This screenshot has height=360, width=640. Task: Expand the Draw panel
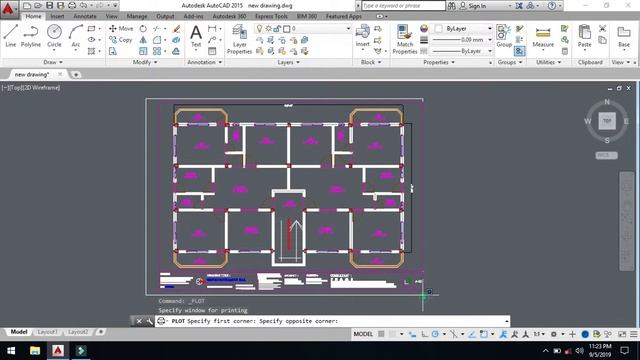tap(53, 62)
